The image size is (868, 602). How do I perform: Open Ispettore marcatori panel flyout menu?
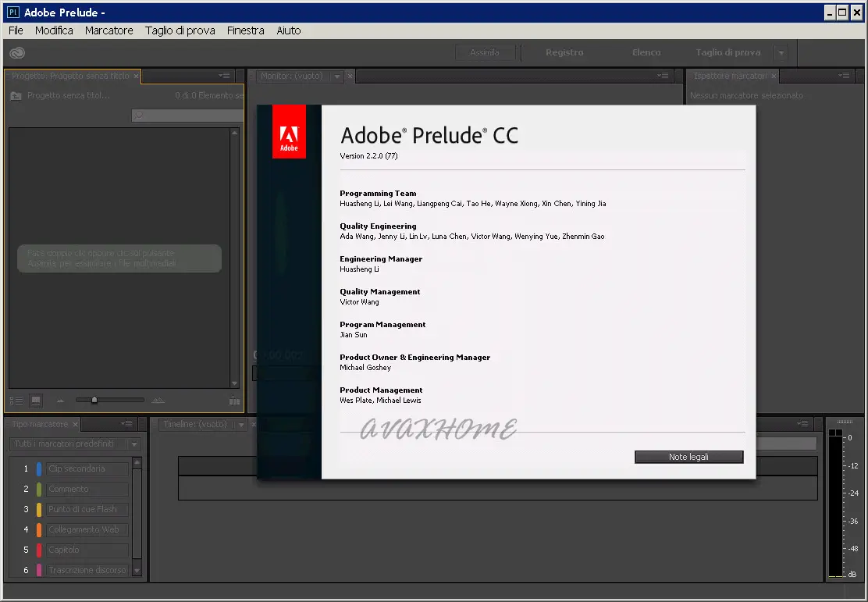(845, 75)
